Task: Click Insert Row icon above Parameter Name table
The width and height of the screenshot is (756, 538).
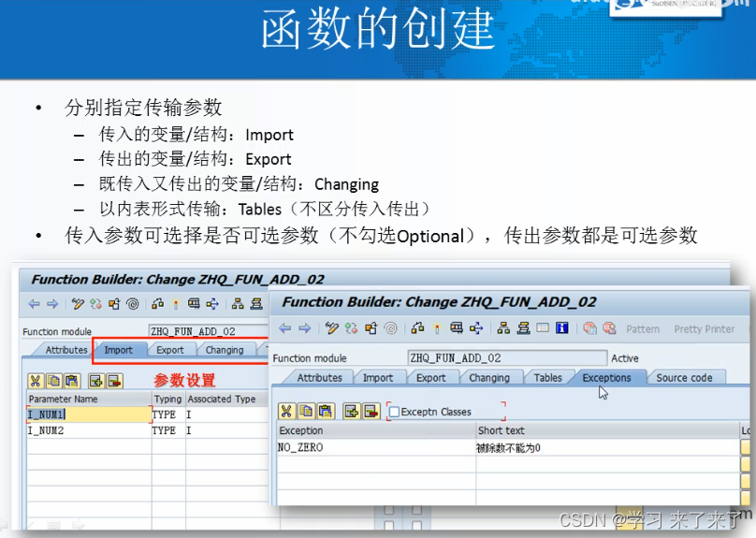Action: point(96,381)
